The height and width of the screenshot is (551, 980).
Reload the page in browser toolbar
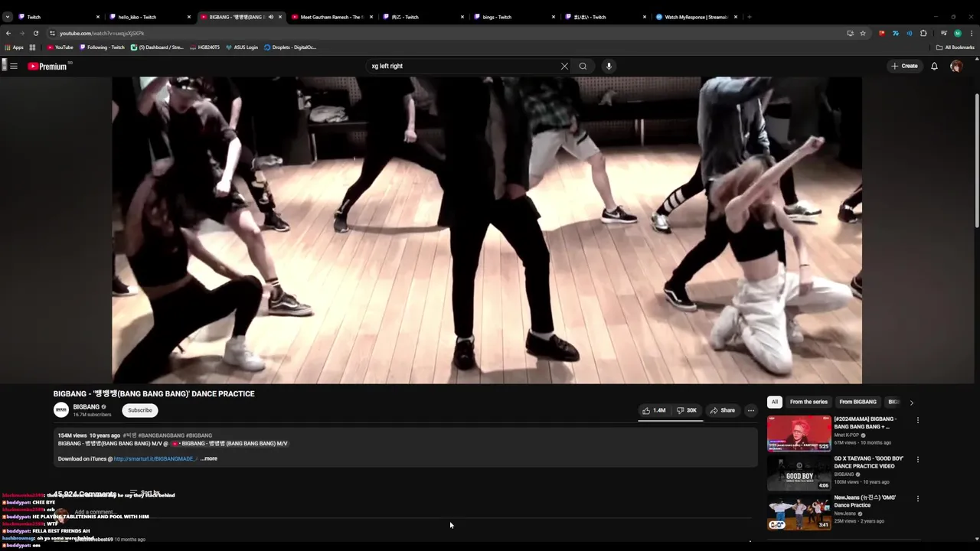tap(35, 33)
